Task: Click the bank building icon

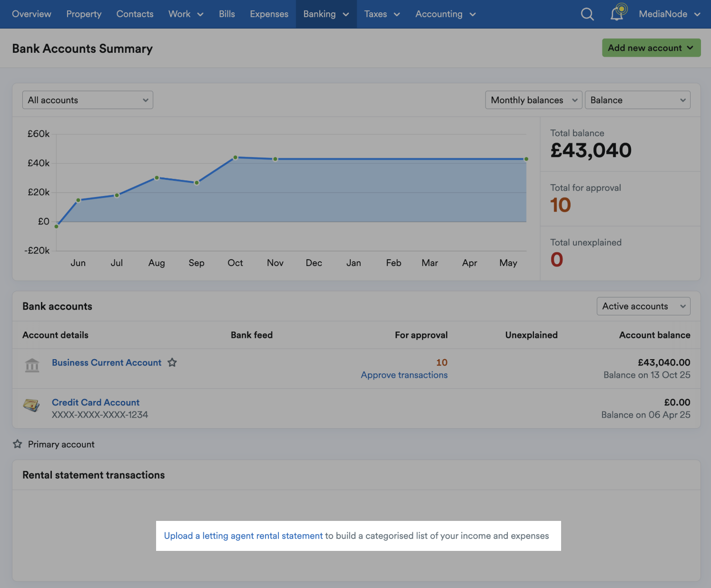Action: (32, 365)
